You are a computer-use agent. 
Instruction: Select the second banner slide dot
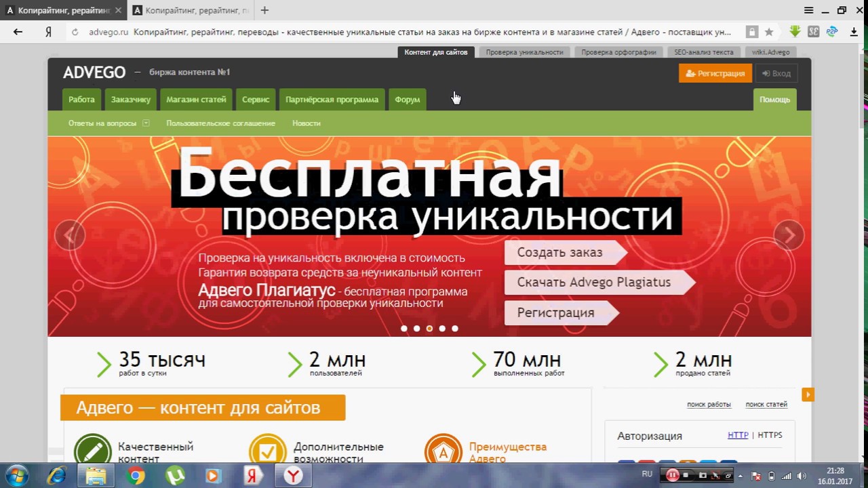pos(417,329)
